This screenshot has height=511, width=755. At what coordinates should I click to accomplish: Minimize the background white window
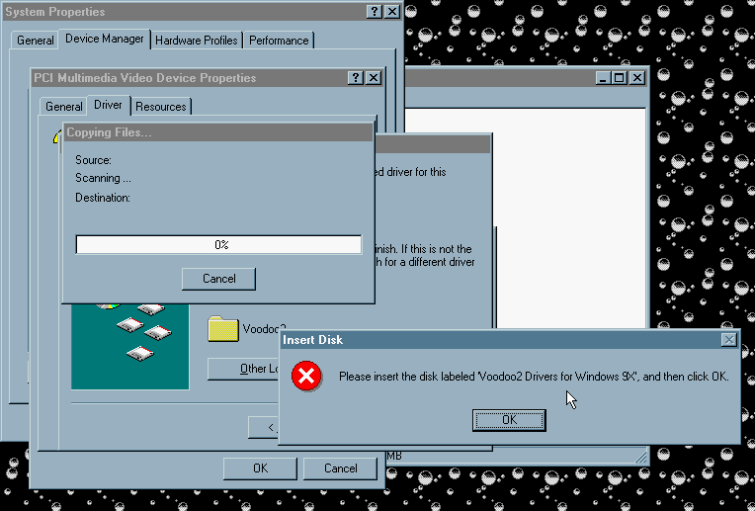(603, 78)
